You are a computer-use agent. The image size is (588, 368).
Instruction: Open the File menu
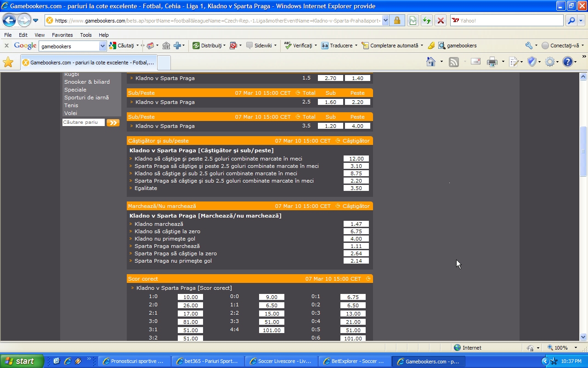coord(8,35)
